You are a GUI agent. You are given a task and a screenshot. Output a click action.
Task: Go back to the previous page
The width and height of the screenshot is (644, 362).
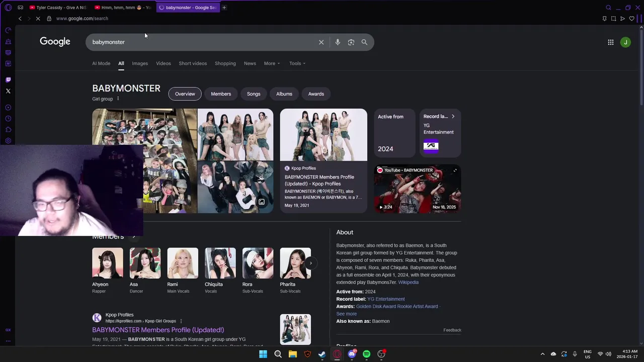20,19
